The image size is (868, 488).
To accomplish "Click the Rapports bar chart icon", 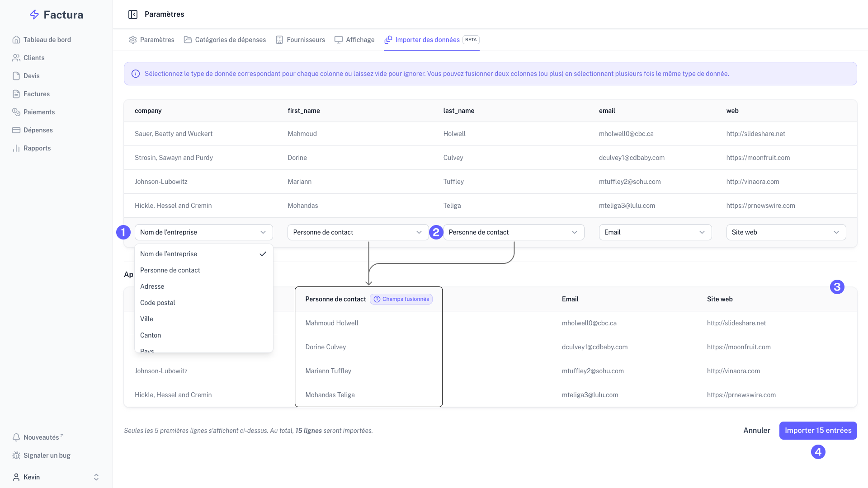I will (x=16, y=148).
